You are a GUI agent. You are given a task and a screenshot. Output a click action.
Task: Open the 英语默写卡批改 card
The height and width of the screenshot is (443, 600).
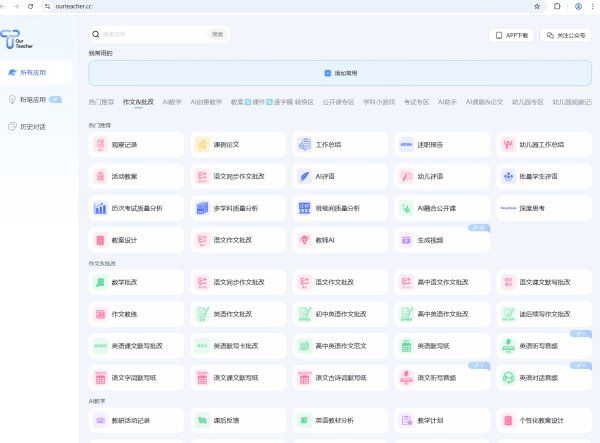point(238,346)
